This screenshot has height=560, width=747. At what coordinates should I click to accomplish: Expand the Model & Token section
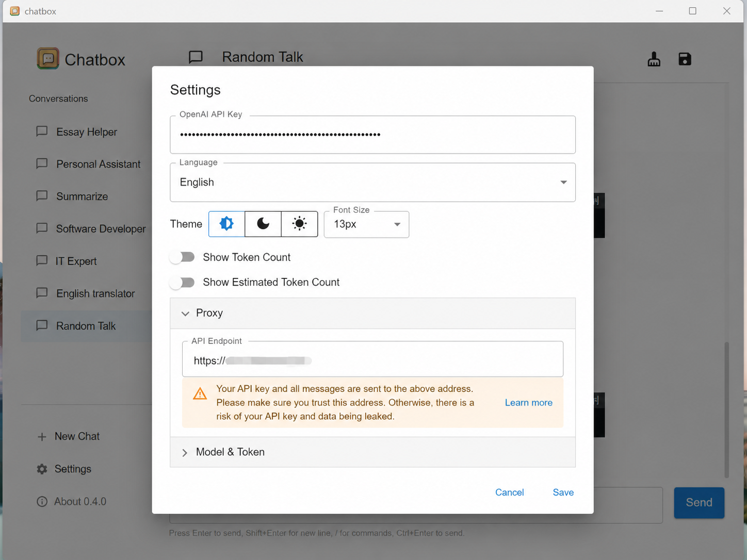pos(372,452)
